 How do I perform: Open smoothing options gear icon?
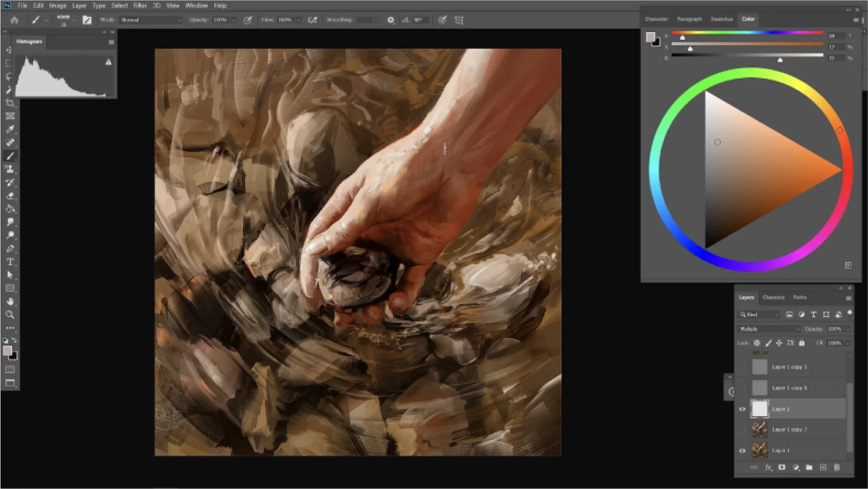tap(391, 20)
